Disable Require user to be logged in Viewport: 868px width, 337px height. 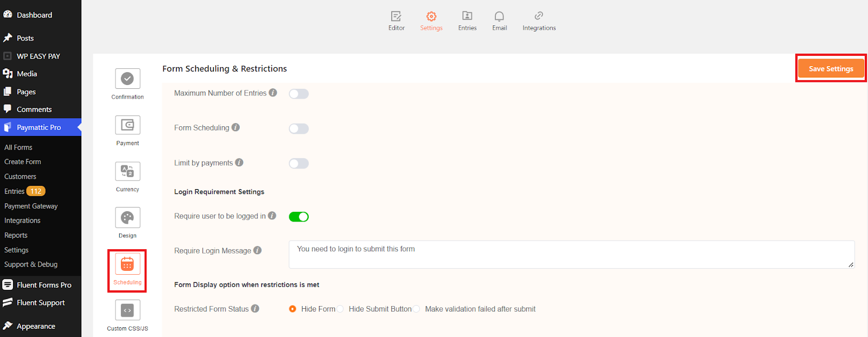(298, 217)
